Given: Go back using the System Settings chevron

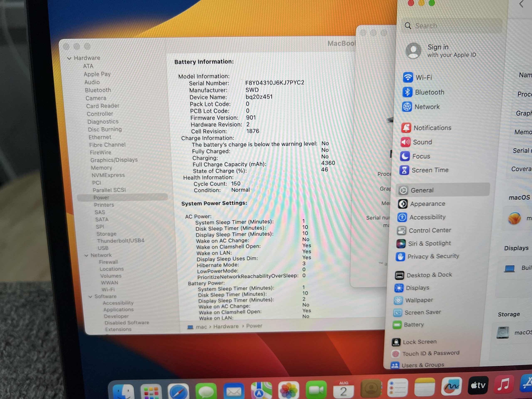Looking at the screenshot, I should (x=521, y=4).
